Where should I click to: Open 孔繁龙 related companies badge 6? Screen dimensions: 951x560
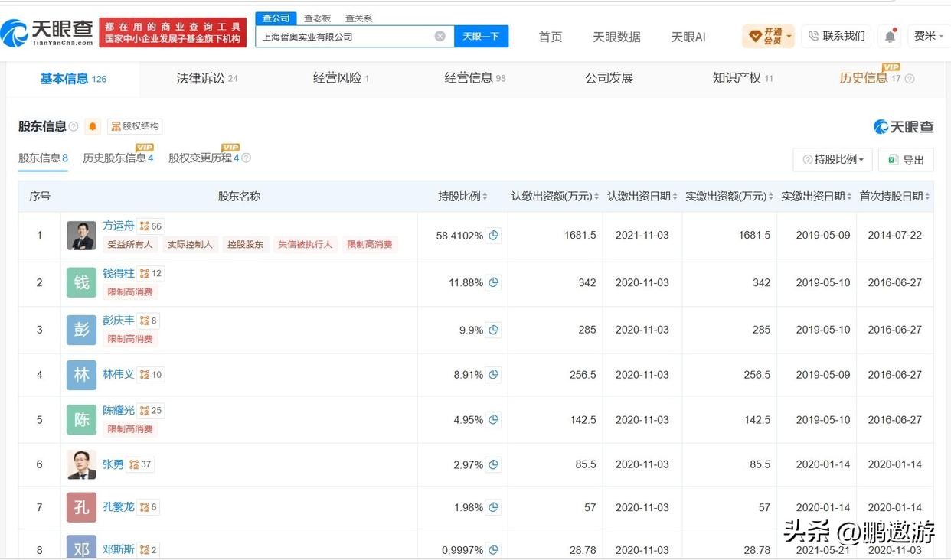tap(149, 507)
